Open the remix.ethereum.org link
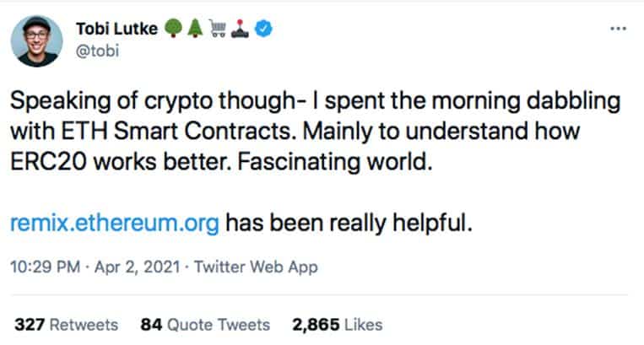Viewport: 644px width, 345px height. (116, 224)
